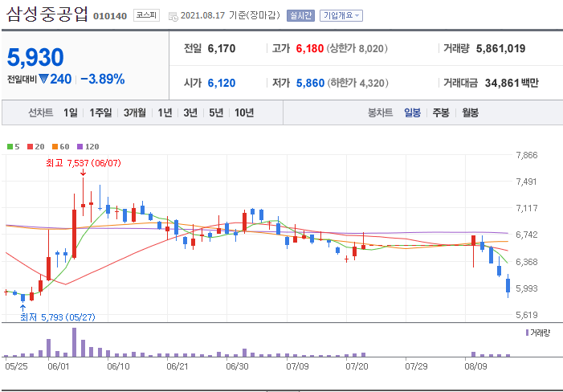Image resolution: width=563 pixels, height=392 pixels.
Task: Click the 고가 value 6,180
Action: [310, 48]
